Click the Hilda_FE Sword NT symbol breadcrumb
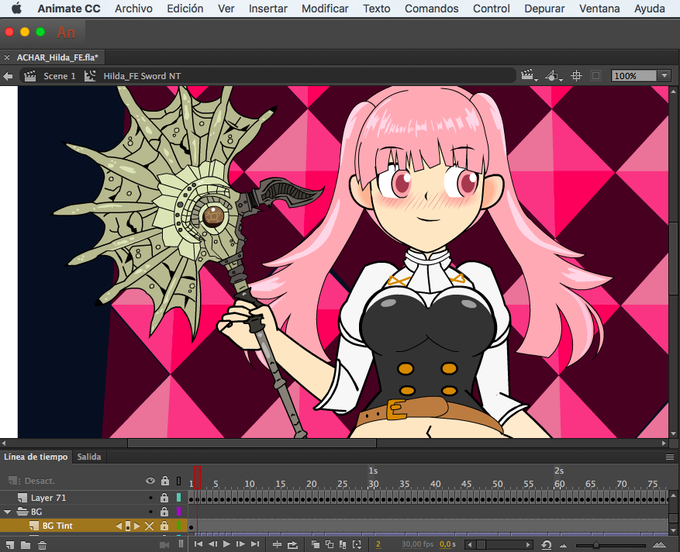680x552 pixels. (142, 76)
